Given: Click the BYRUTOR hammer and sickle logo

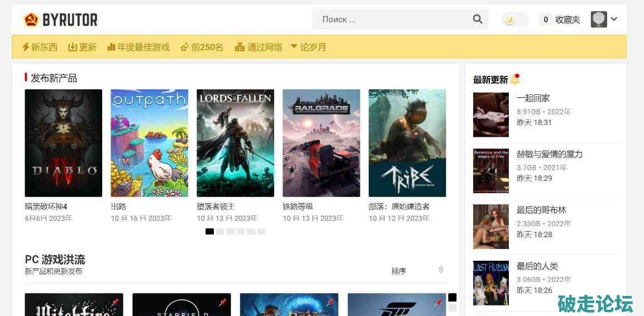Looking at the screenshot, I should click(x=31, y=20).
